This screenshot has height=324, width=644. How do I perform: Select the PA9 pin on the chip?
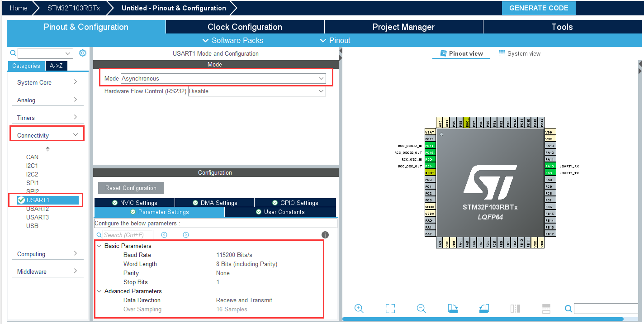click(550, 173)
